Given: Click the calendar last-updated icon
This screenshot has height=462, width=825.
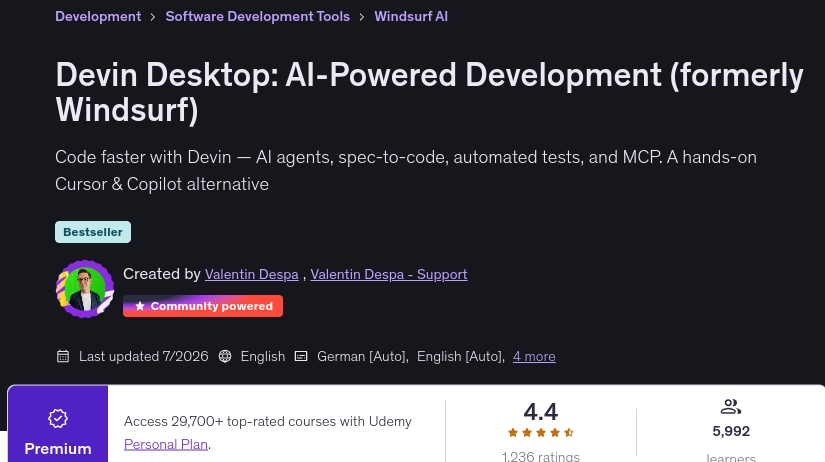Looking at the screenshot, I should (x=63, y=356).
